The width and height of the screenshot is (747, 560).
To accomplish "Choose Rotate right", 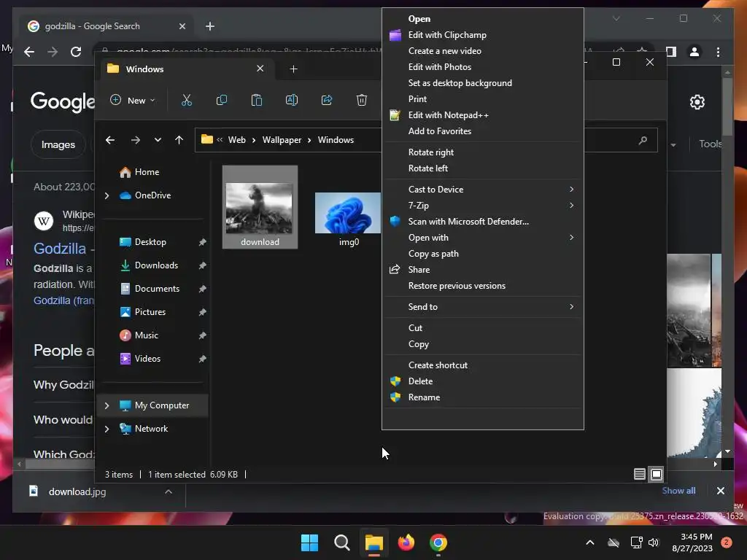I will point(483,152).
